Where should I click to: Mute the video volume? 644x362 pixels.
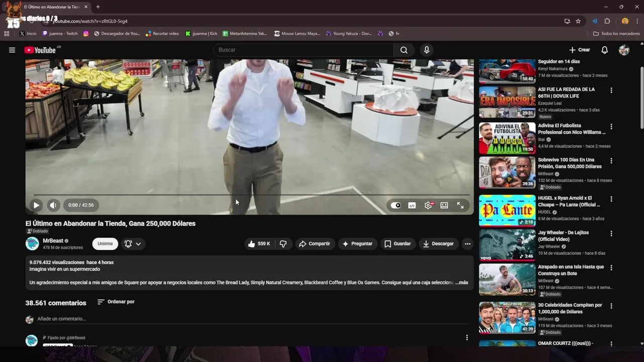[53, 205]
